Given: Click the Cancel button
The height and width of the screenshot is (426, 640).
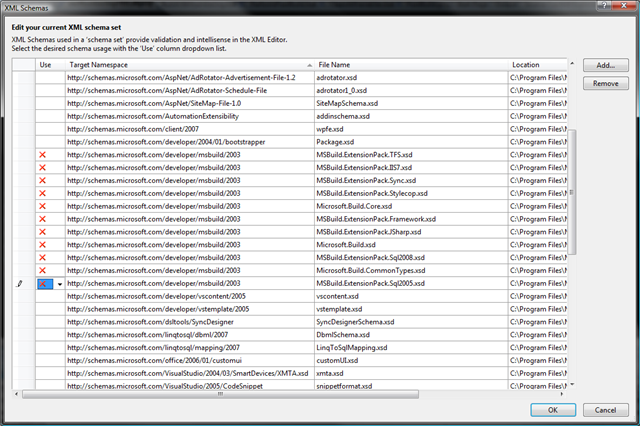Looking at the screenshot, I should coord(606,410).
